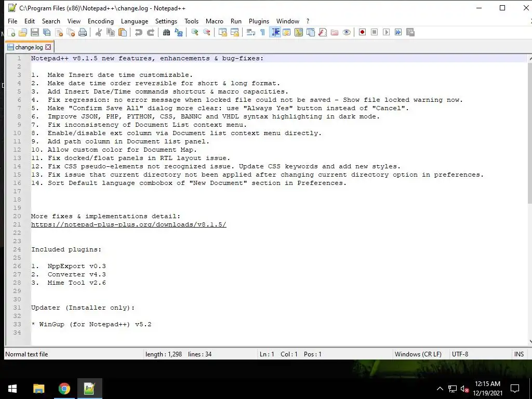Click UTF-8 encoding in status bar

pyautogui.click(x=460, y=354)
